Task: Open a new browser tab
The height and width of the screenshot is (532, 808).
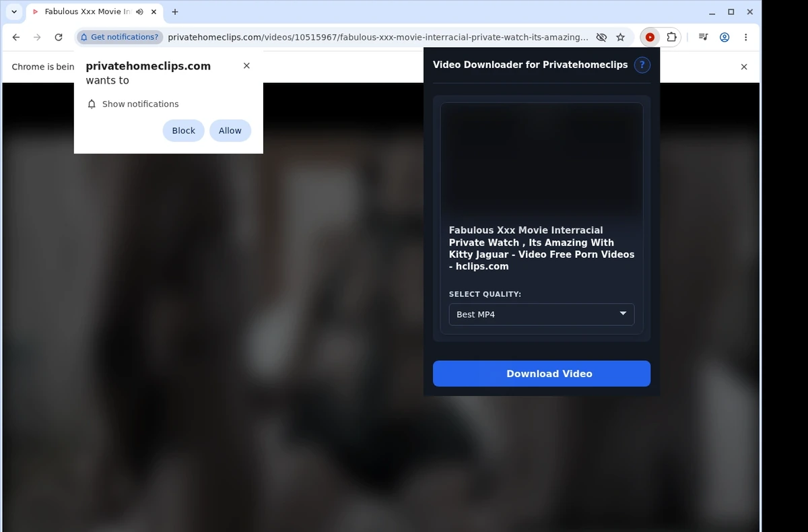Action: (175, 11)
